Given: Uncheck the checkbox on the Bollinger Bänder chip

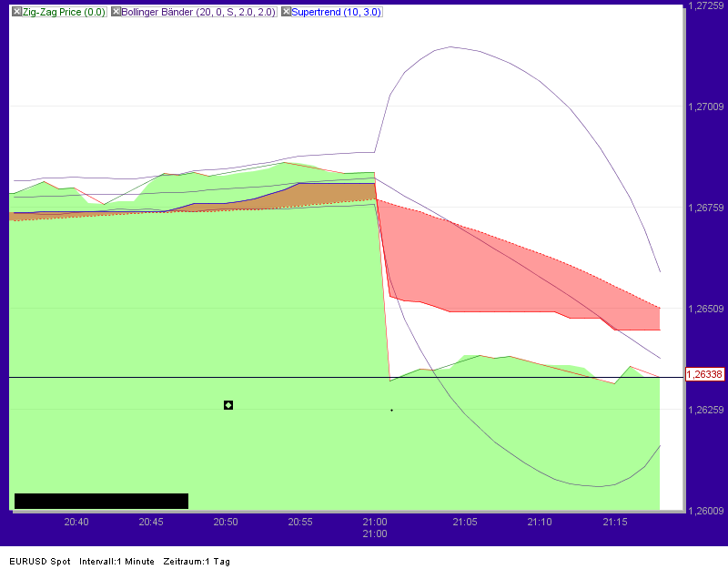Looking at the screenshot, I should 115,13.
